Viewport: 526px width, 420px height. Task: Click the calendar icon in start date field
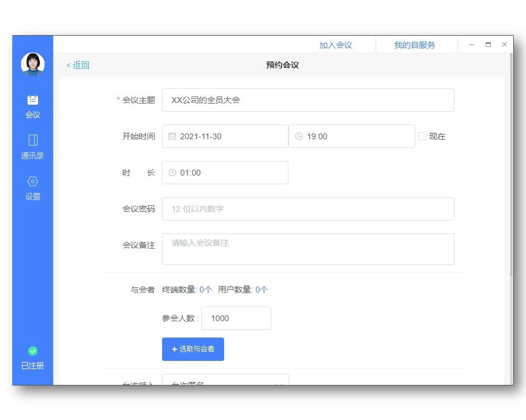172,136
